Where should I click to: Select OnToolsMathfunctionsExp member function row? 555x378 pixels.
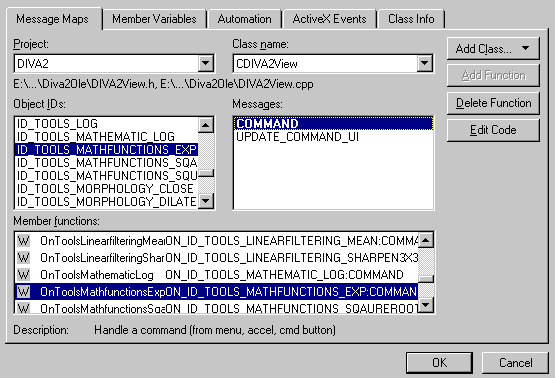coord(217,292)
